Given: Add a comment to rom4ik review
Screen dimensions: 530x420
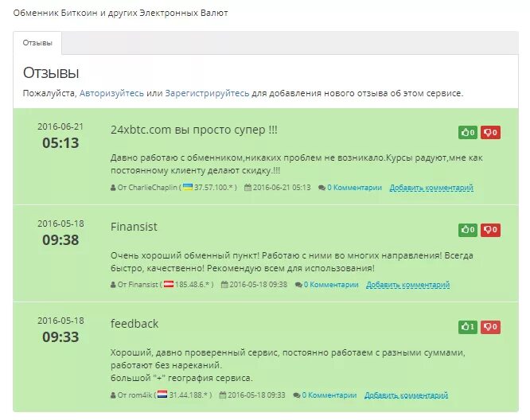Looking at the screenshot, I should (x=407, y=395).
